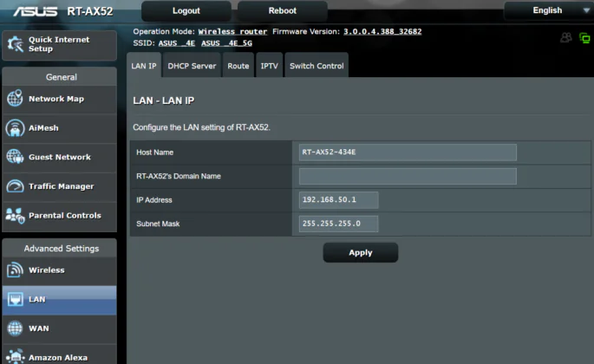The height and width of the screenshot is (364, 594).
Task: Click the RT-AX52 model name text
Action: tap(90, 11)
